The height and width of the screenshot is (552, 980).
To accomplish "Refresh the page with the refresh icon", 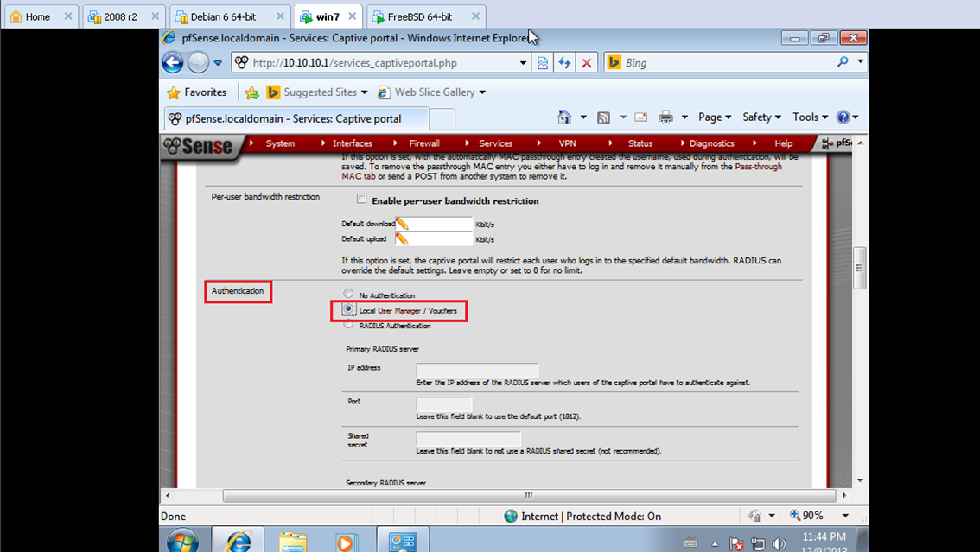I will [x=564, y=62].
